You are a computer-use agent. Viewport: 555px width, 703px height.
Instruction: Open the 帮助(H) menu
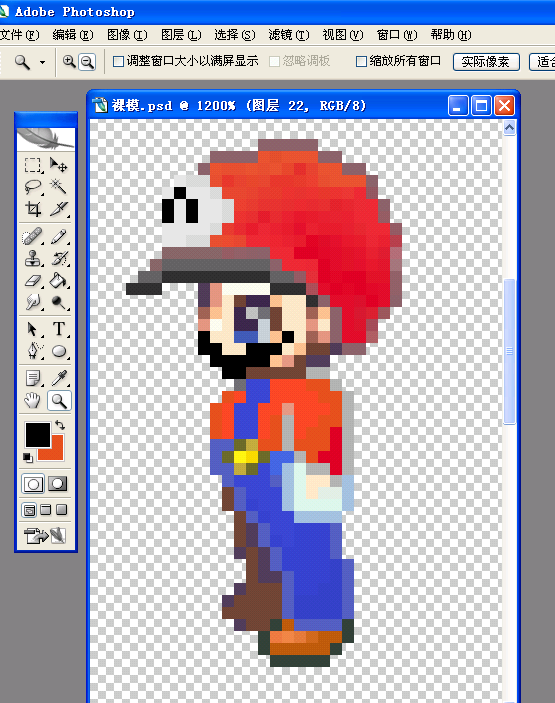451,35
